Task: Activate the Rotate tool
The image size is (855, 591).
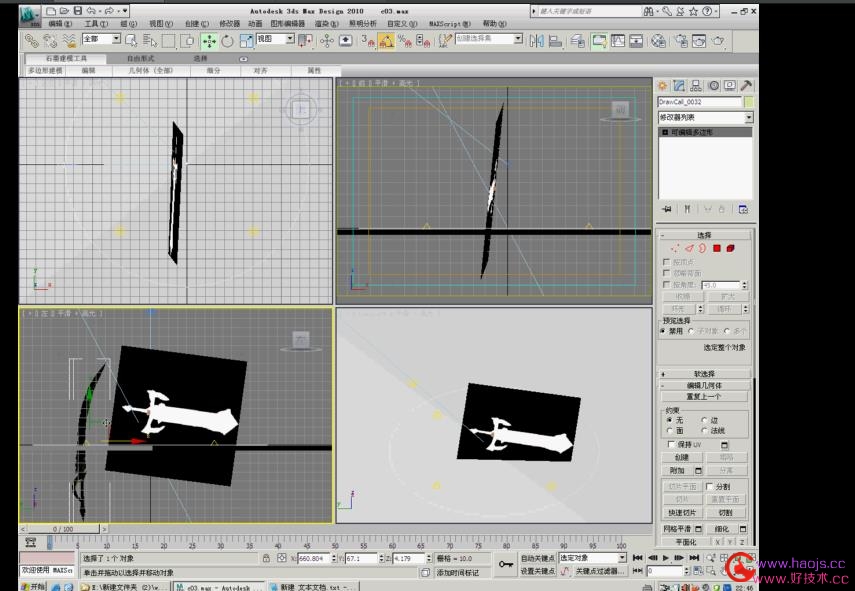Action: pyautogui.click(x=227, y=41)
